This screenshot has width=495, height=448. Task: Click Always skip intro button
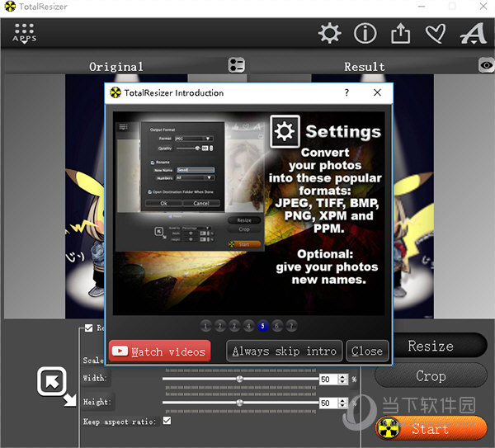[284, 351]
